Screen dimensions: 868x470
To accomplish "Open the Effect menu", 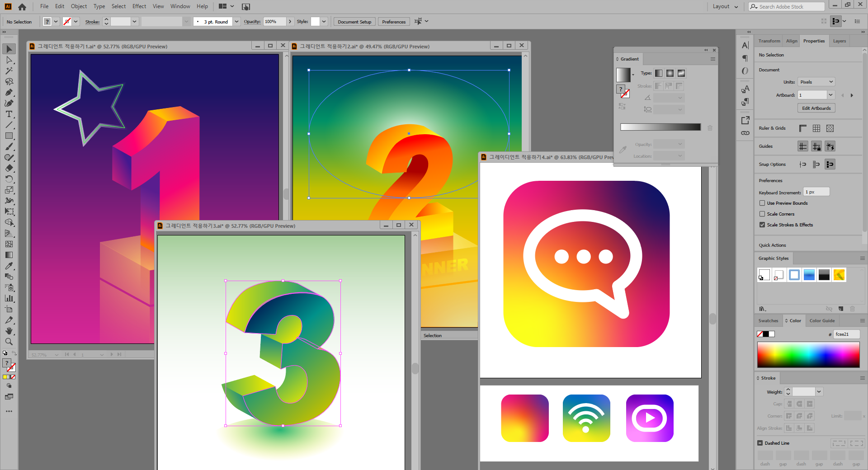I will click(139, 6).
